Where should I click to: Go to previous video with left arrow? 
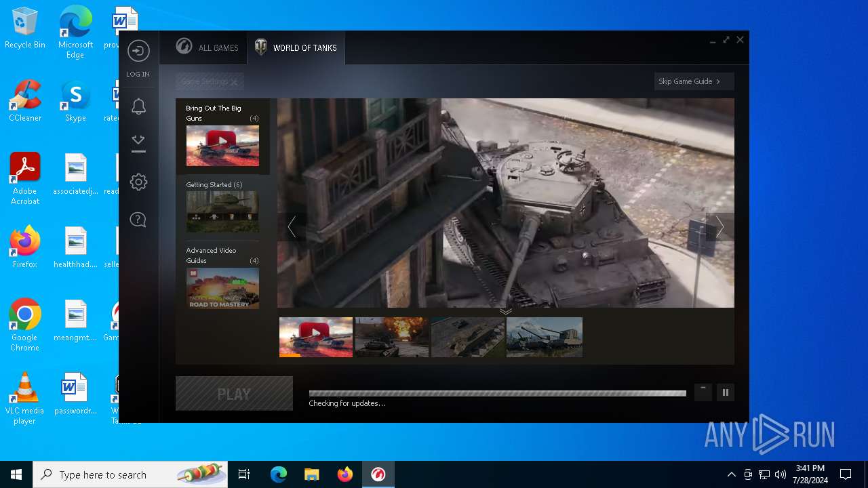[x=292, y=226]
